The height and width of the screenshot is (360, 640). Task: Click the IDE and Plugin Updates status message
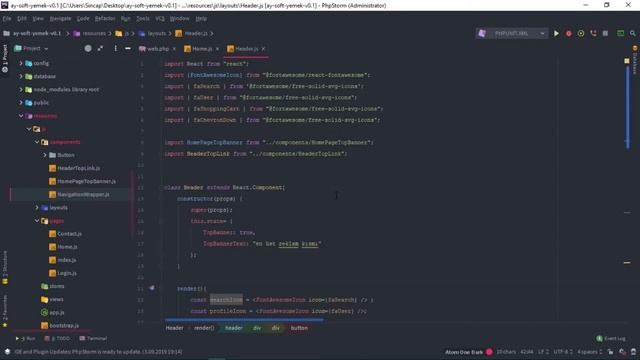pyautogui.click(x=98, y=352)
